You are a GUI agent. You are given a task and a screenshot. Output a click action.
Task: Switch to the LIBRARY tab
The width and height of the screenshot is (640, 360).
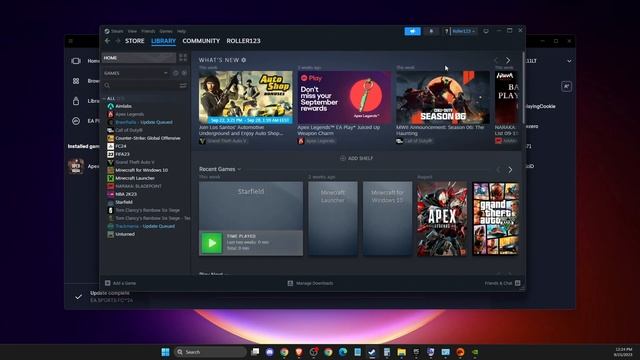click(x=163, y=41)
